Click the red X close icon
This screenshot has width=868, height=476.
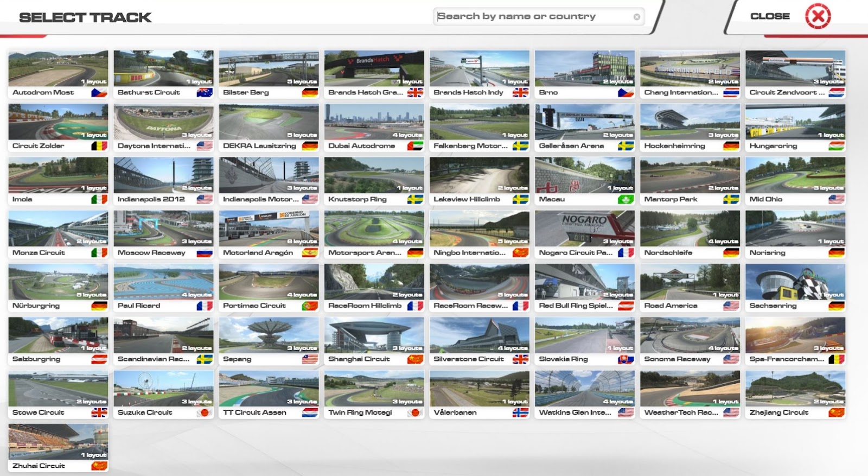pos(818,16)
